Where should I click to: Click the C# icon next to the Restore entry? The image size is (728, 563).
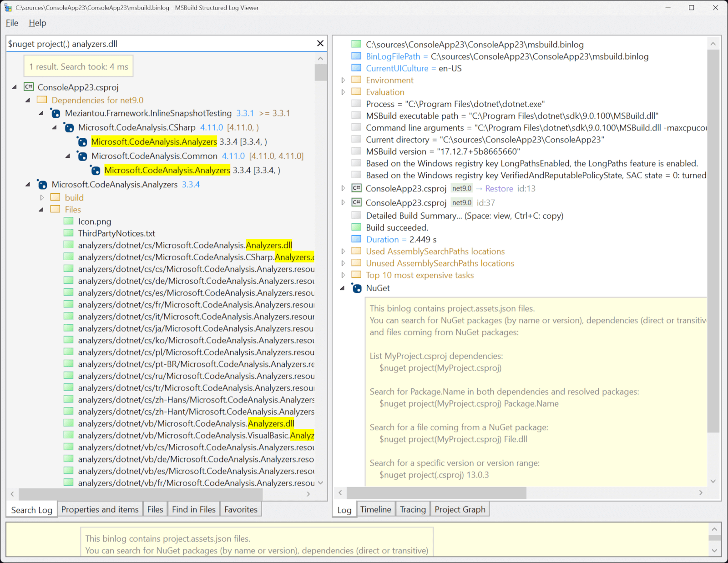(356, 188)
